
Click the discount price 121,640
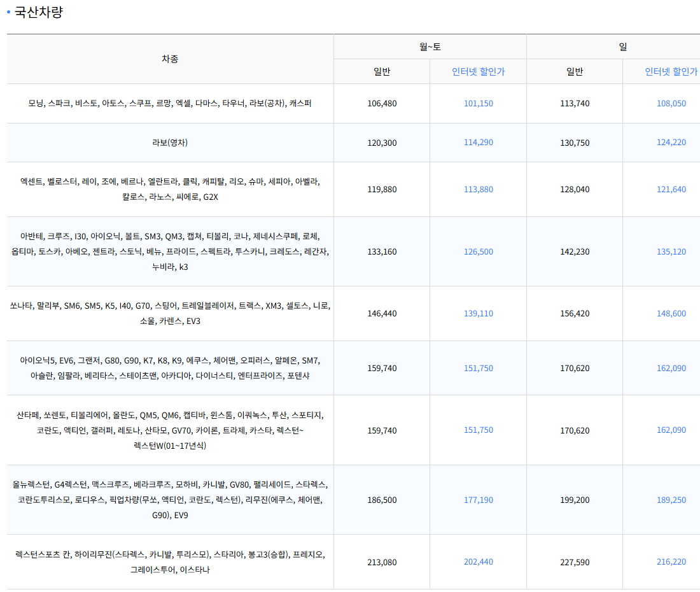(x=671, y=189)
